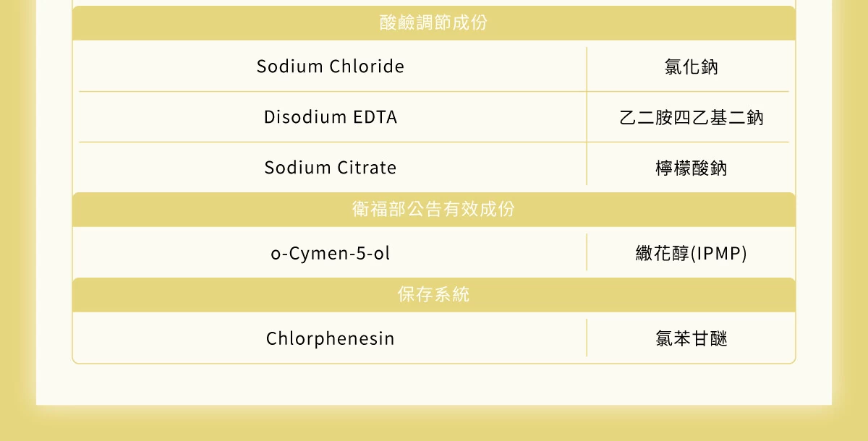Click the yellow margin below the table
Viewport: 868px width, 441px height.
click(x=434, y=424)
